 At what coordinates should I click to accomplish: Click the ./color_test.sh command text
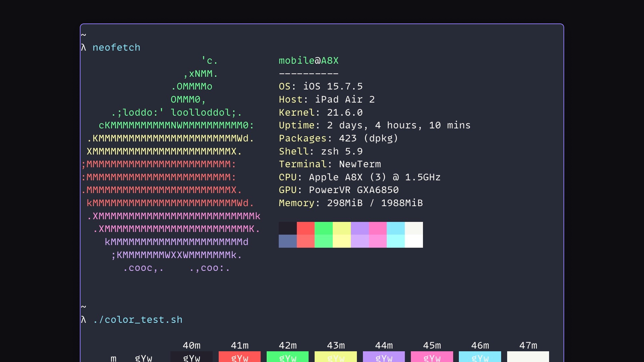(138, 320)
